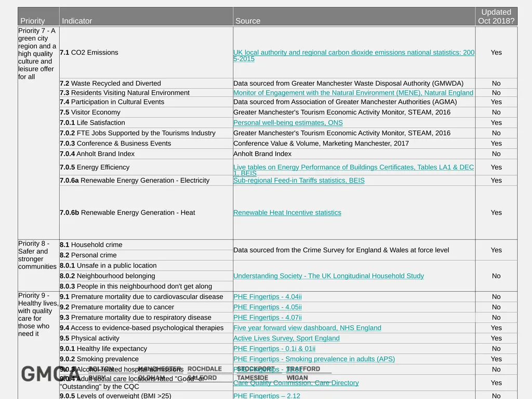Open Personal well-being estimates, ONS link
Viewport: 532px width, 399px height.
point(288,123)
